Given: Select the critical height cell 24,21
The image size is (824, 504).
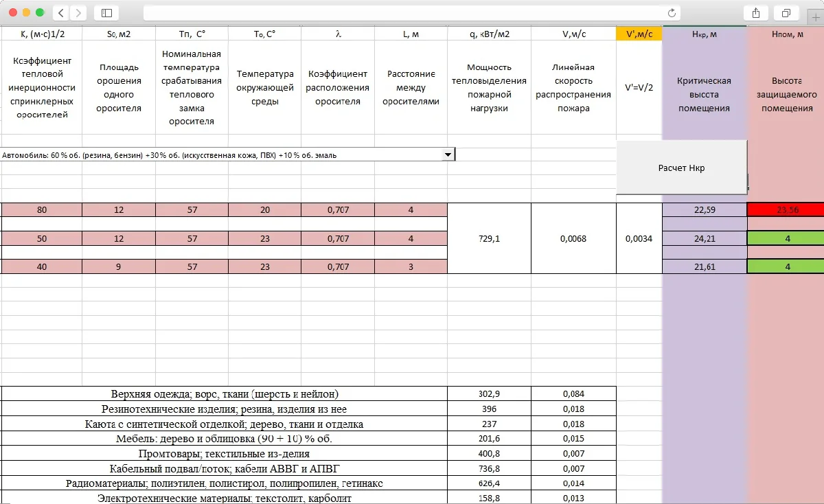Looking at the screenshot, I should 705,238.
